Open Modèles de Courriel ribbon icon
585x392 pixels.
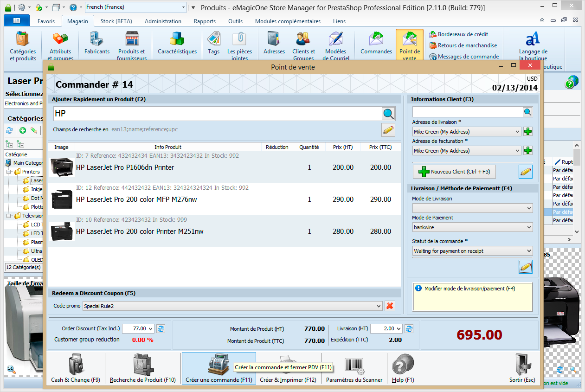click(x=335, y=45)
